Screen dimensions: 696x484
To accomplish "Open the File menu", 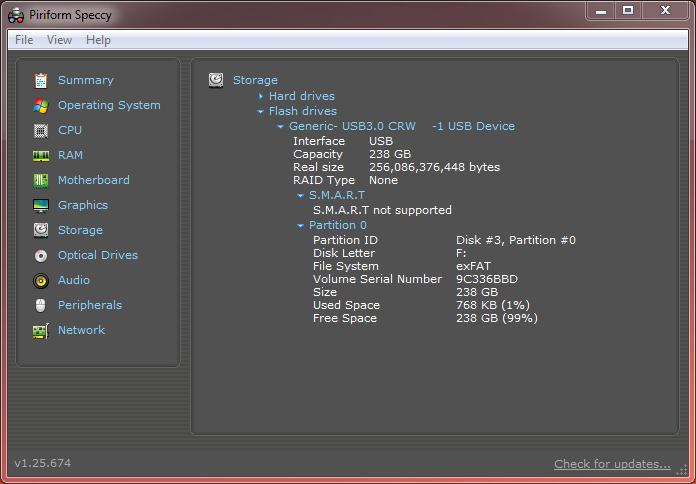I will 24,40.
